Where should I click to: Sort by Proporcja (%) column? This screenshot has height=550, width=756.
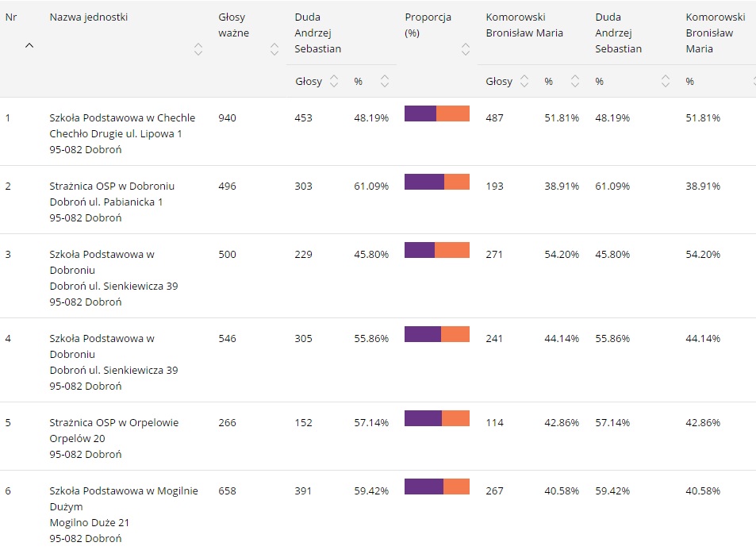click(x=466, y=49)
